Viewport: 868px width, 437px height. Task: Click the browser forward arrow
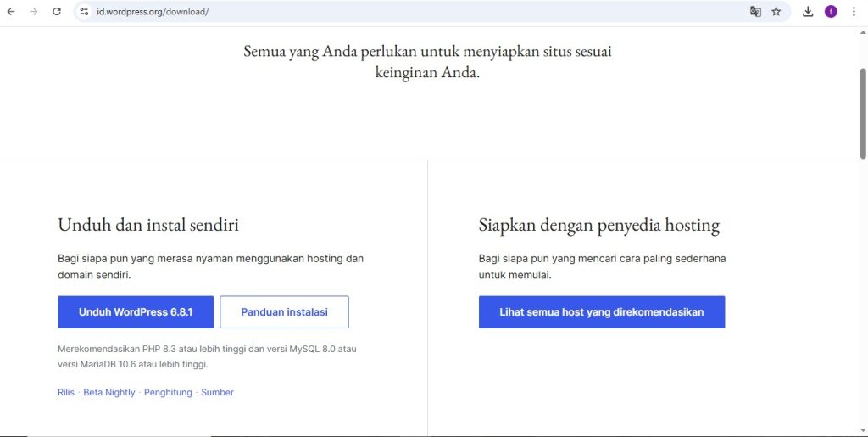[34, 12]
